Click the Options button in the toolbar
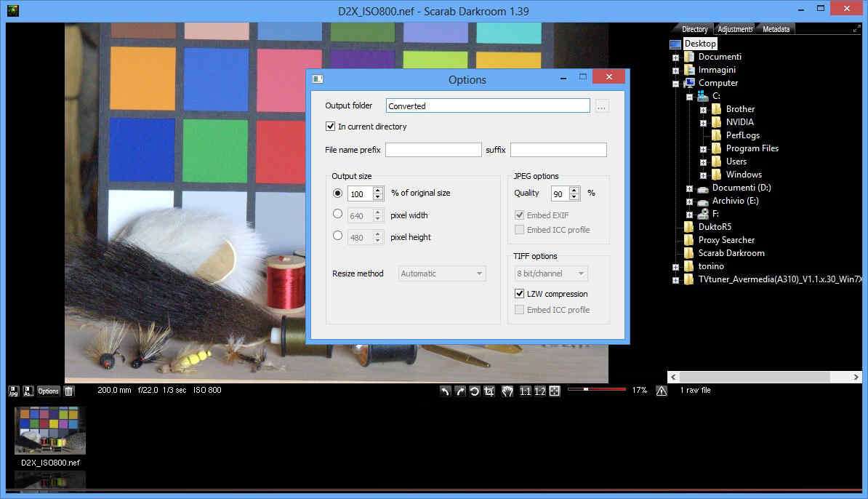Image resolution: width=868 pixels, height=499 pixels. (49, 391)
